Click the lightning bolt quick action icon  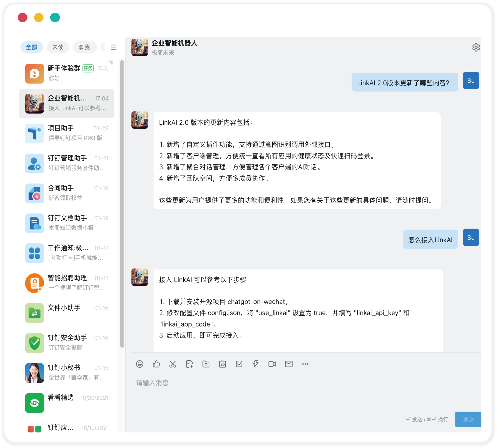tap(255, 364)
